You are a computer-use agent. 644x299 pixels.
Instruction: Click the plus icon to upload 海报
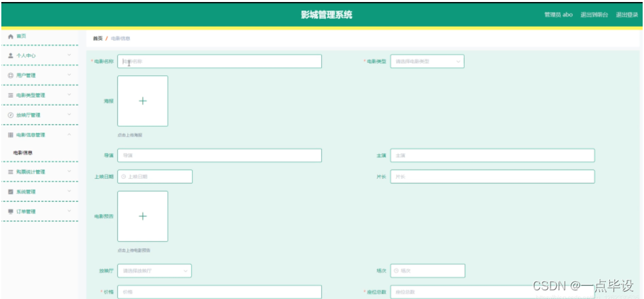click(x=143, y=101)
